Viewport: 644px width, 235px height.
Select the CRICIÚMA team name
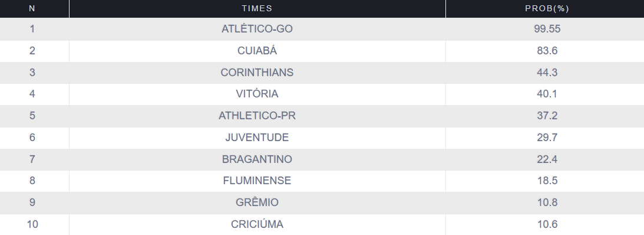(257, 224)
